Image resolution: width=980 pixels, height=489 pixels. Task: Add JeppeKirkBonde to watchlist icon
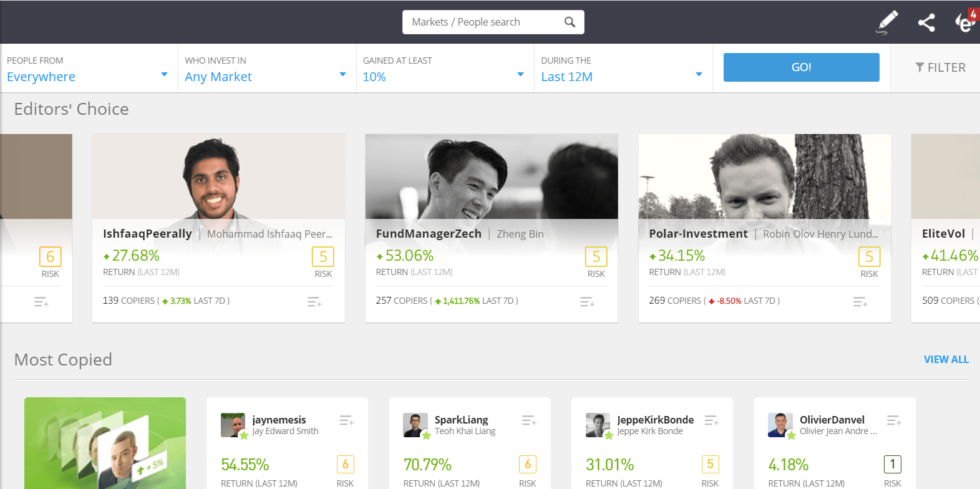click(712, 420)
